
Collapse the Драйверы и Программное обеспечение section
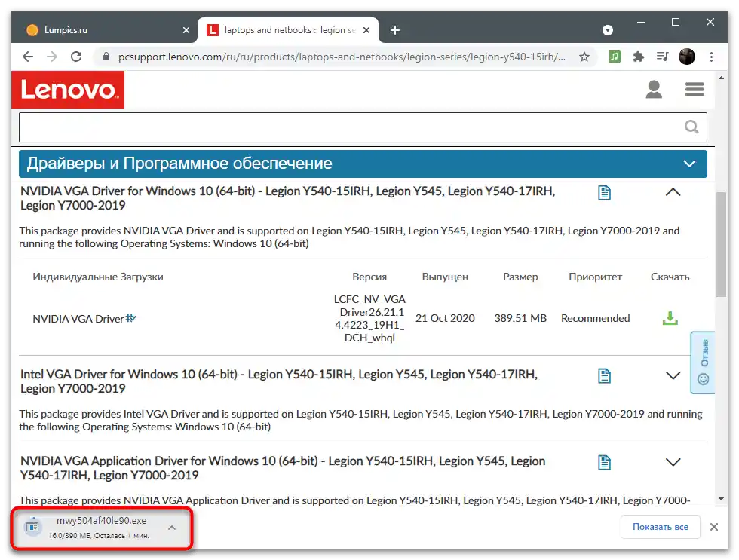[689, 164]
